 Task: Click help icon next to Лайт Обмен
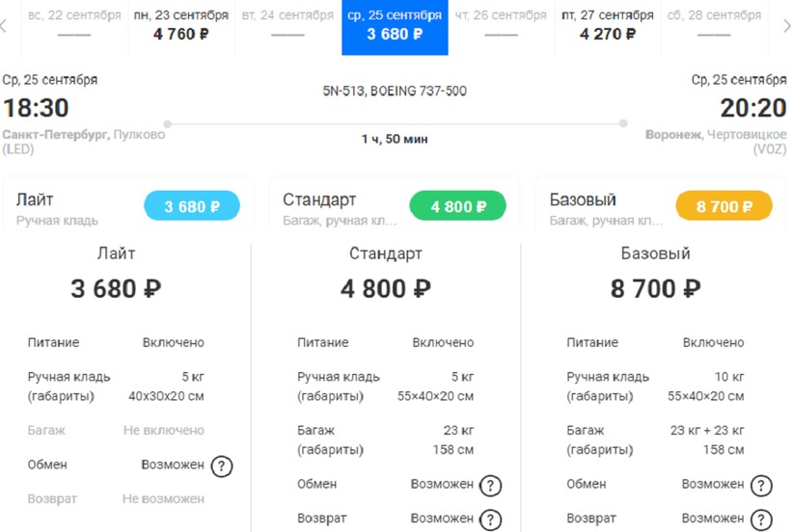click(x=222, y=466)
